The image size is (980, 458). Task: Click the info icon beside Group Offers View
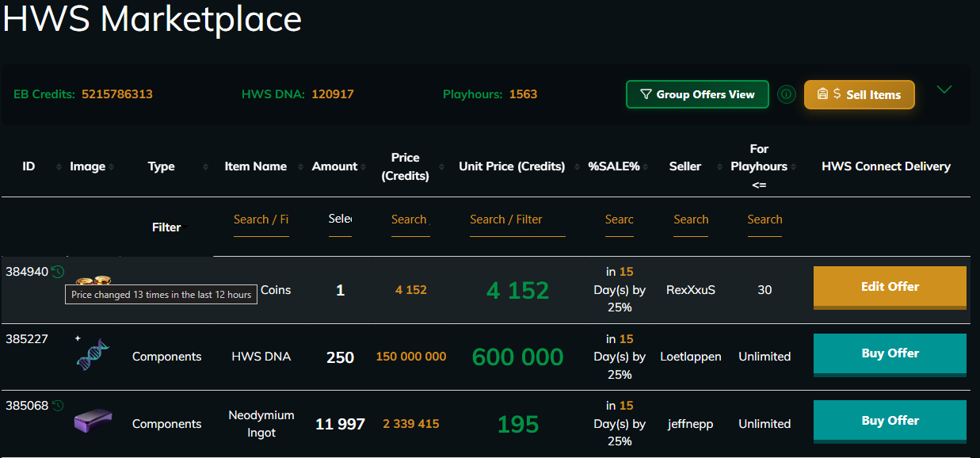pyautogui.click(x=786, y=94)
